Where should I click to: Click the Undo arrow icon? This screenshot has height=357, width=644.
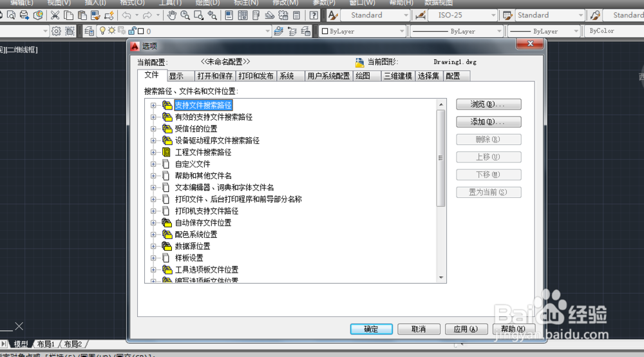pyautogui.click(x=127, y=15)
